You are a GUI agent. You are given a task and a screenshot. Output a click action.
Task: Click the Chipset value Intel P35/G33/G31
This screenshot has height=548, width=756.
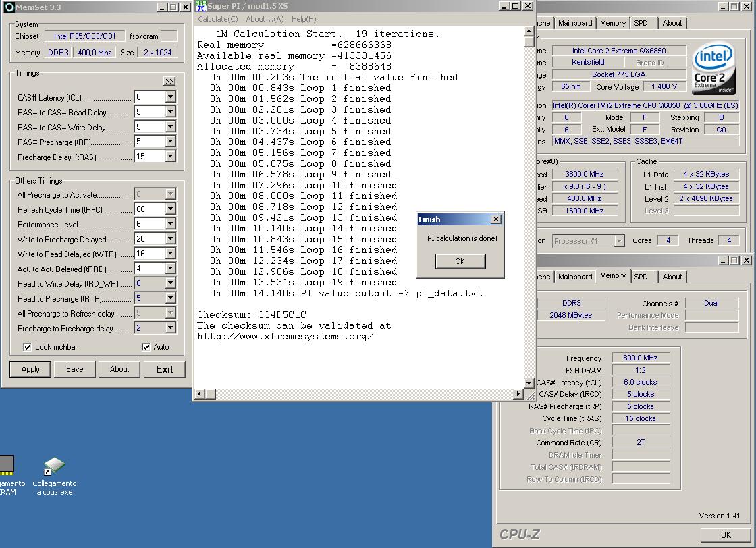click(85, 36)
